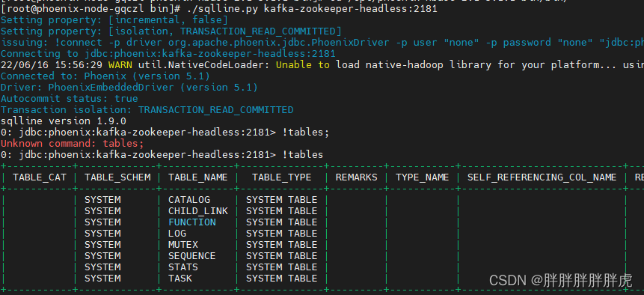Select the LOG table name cell
644x295 pixels.
click(x=177, y=234)
